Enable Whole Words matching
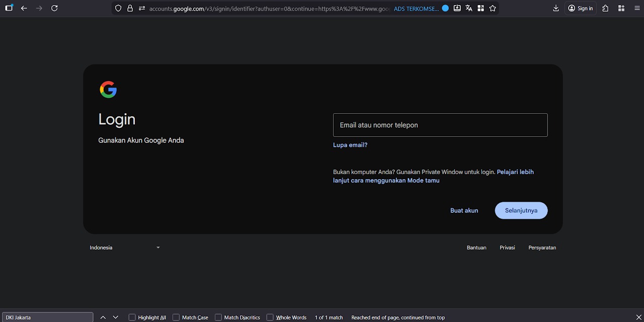The width and height of the screenshot is (644, 322). 271,317
